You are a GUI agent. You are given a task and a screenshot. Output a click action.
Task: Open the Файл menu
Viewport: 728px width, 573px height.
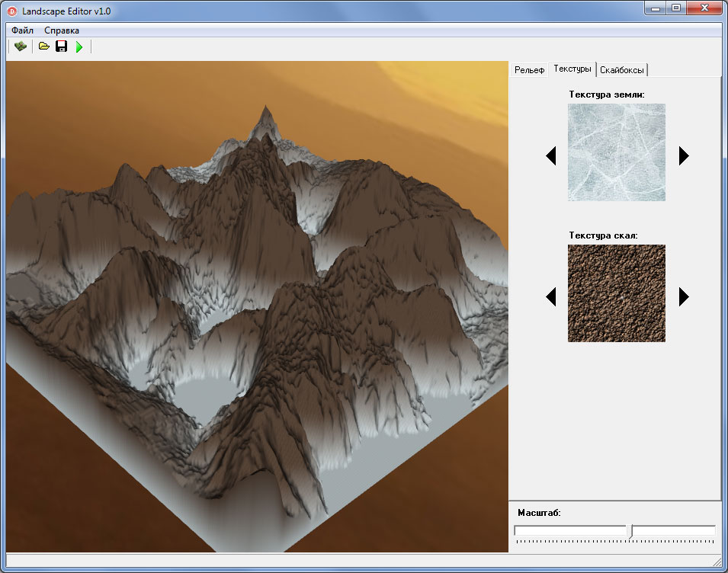point(22,30)
